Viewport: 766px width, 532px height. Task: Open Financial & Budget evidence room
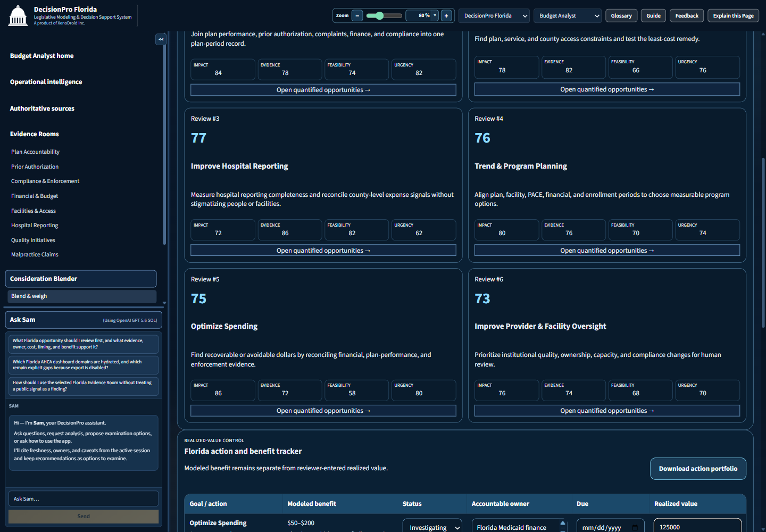point(35,196)
